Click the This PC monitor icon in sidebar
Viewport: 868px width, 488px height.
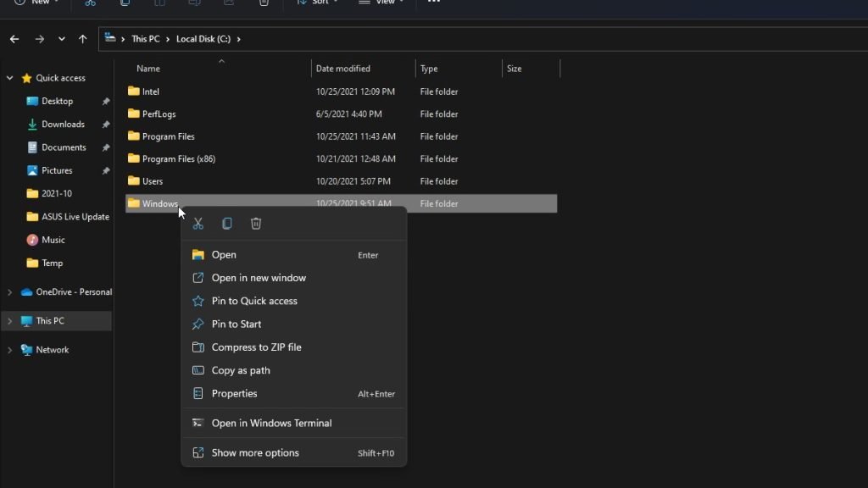[x=26, y=321]
